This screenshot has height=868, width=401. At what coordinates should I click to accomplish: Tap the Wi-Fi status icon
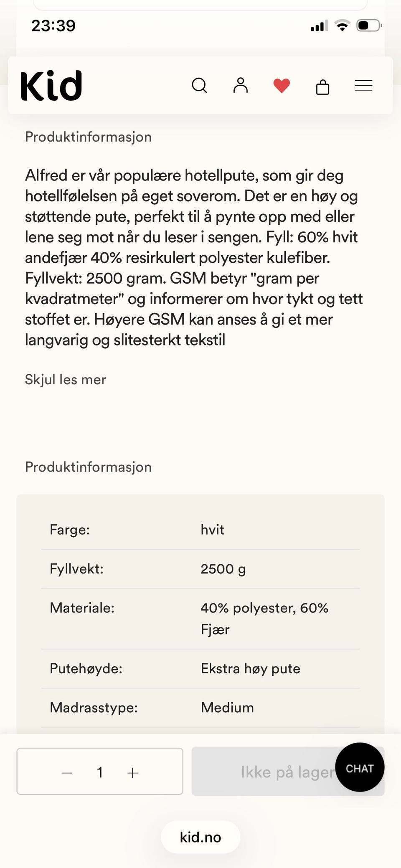(343, 26)
